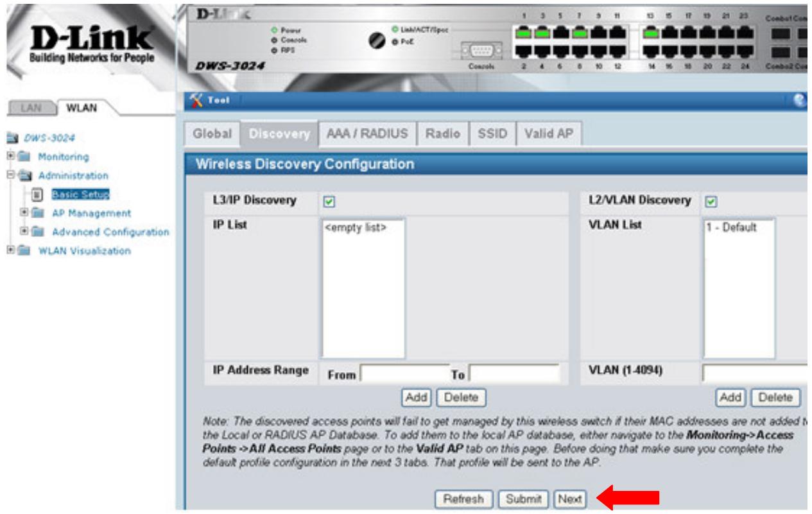This screenshot has height=514, width=812.
Task: Click Add under the VLAN field
Action: (731, 397)
